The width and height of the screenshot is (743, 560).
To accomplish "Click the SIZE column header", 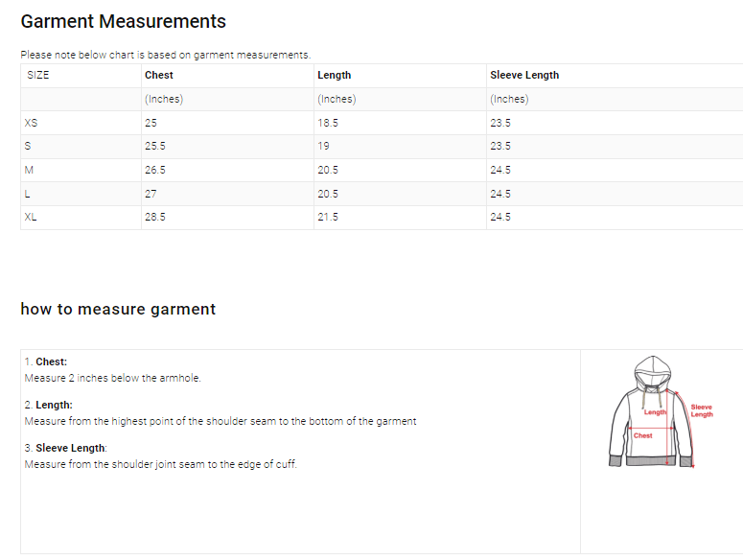I will [x=38, y=75].
